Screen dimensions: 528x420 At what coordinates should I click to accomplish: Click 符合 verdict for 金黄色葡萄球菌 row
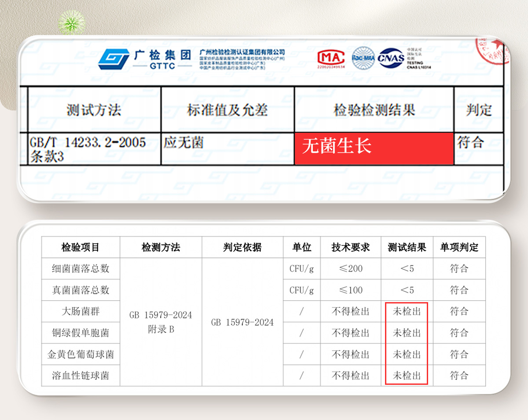point(459,354)
